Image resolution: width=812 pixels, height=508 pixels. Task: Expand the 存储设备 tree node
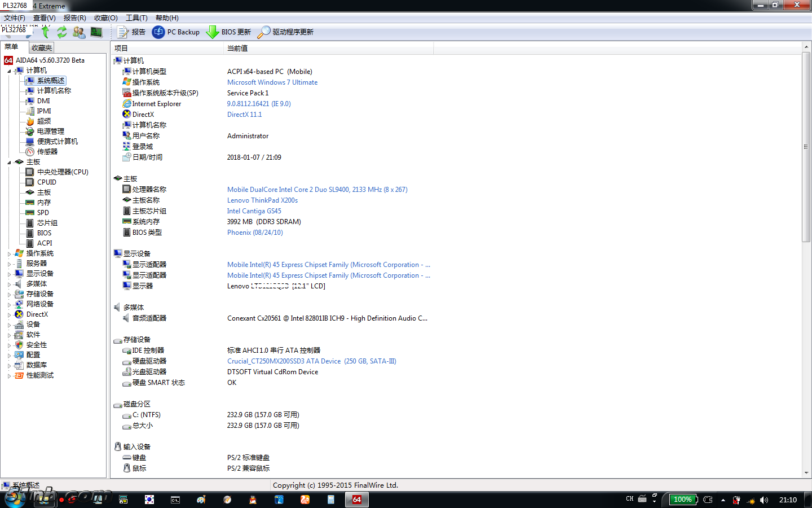[9, 295]
